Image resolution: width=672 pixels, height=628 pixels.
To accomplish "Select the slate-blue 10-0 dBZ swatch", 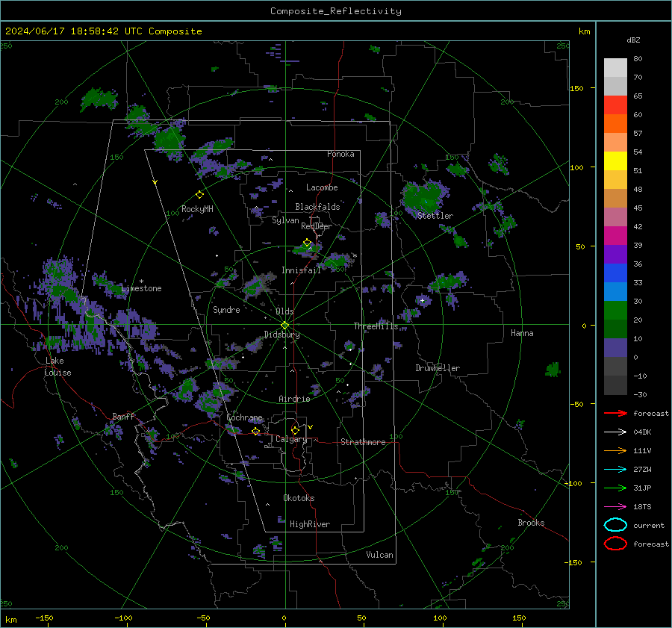I will (x=615, y=347).
